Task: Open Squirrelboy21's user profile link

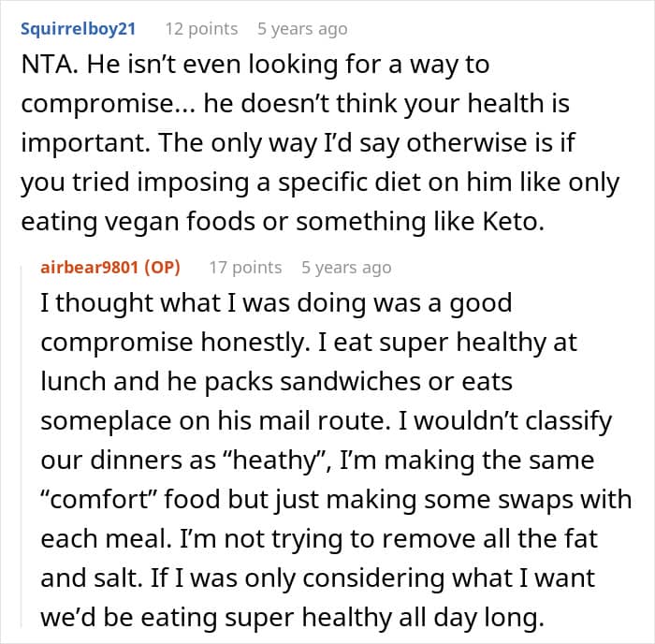Action: (x=78, y=29)
